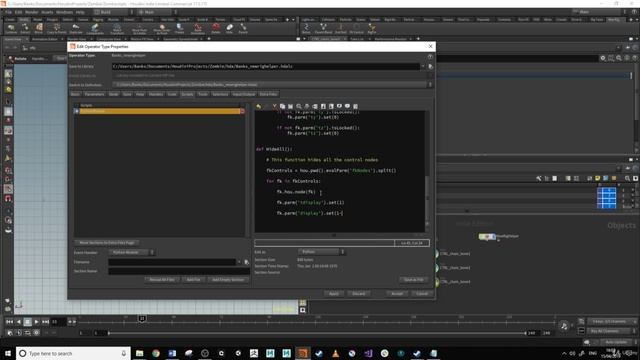Click the Accept button
Viewport: 640px width, 360px height.
(x=397, y=293)
